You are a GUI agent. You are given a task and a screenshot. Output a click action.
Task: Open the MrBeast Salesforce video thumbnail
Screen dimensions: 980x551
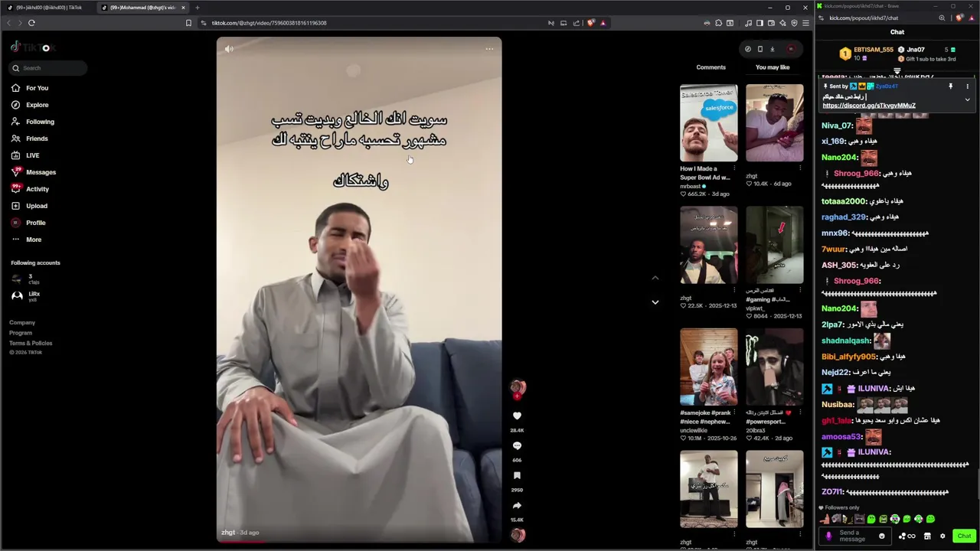point(709,122)
